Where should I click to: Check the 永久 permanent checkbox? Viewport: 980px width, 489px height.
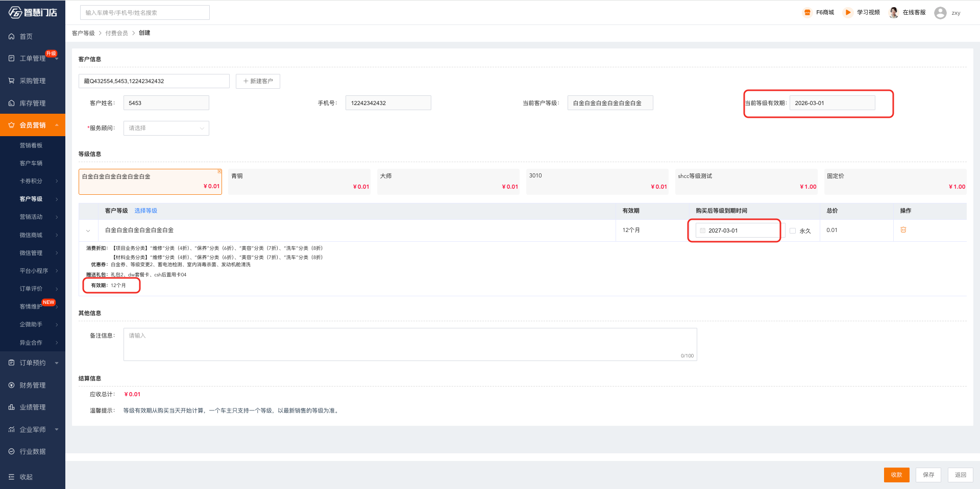pyautogui.click(x=793, y=231)
